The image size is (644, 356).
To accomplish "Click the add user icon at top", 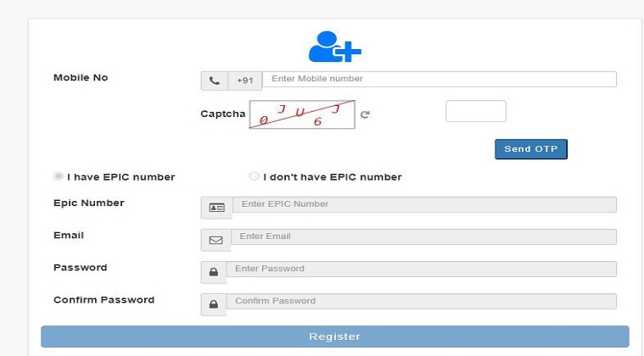I will coord(335,47).
